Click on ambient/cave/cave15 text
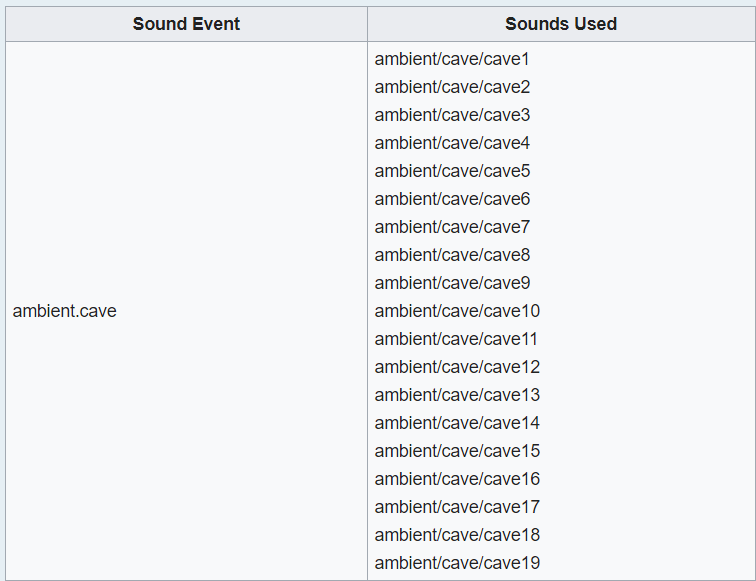 tap(457, 451)
